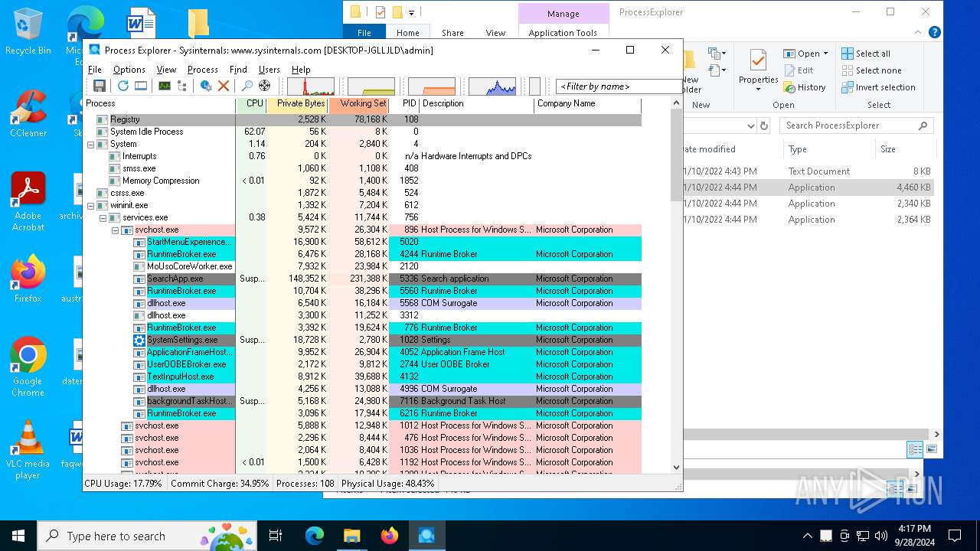Click the Find Window's Process crosshair icon
Screen dimensions: 980x551
pyautogui.click(x=265, y=86)
